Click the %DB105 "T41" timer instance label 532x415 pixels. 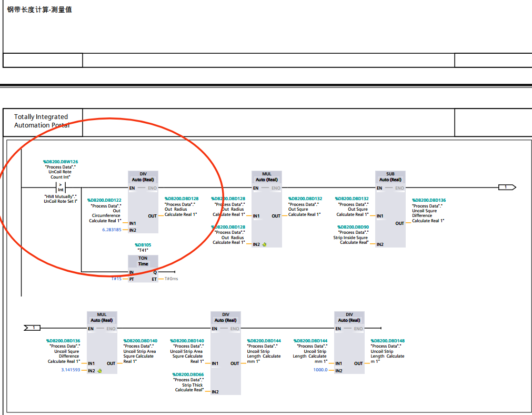click(143, 248)
